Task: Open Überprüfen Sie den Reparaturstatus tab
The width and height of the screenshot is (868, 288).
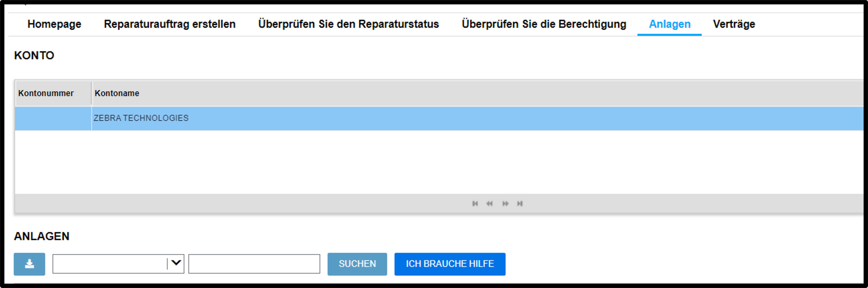Action: pos(348,24)
